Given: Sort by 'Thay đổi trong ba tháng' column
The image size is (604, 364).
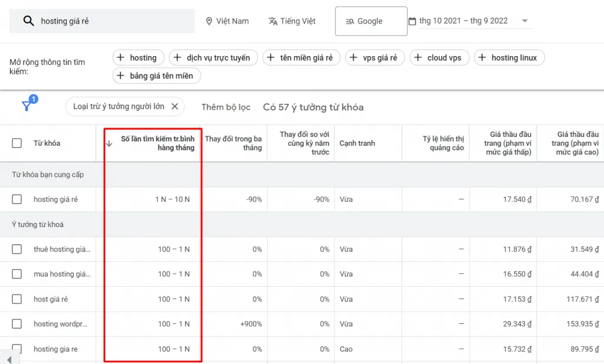Looking at the screenshot, I should (x=234, y=143).
